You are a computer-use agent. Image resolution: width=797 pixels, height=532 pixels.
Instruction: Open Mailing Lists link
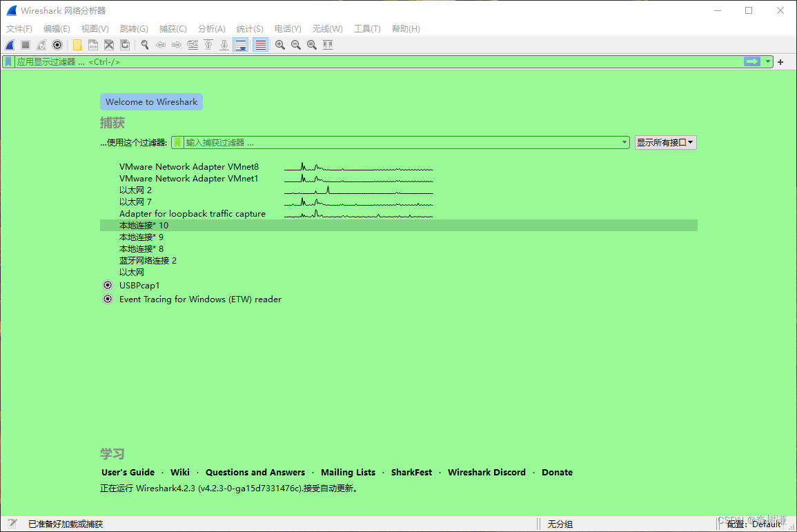point(348,472)
